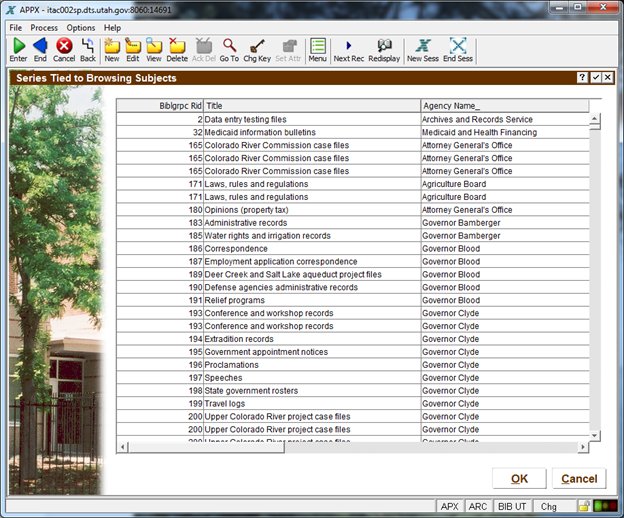Click the Agency Name_ column header

pos(505,106)
